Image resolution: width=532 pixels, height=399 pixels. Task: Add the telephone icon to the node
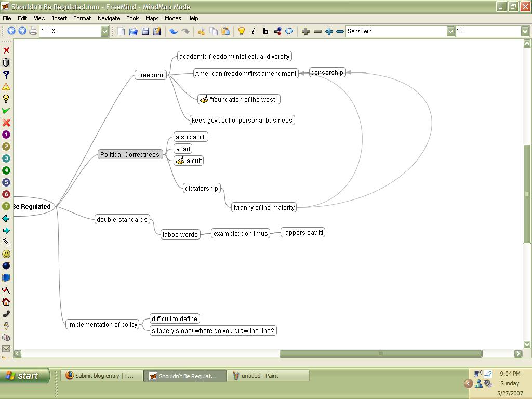point(6,314)
